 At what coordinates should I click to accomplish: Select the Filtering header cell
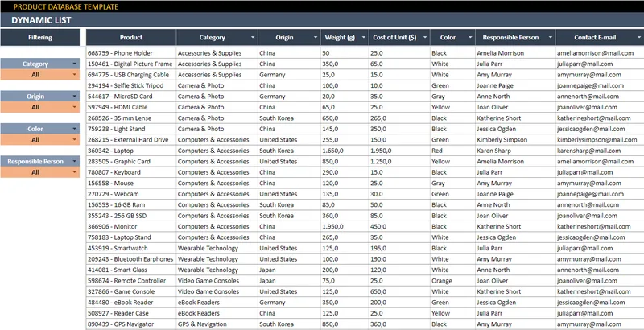40,37
